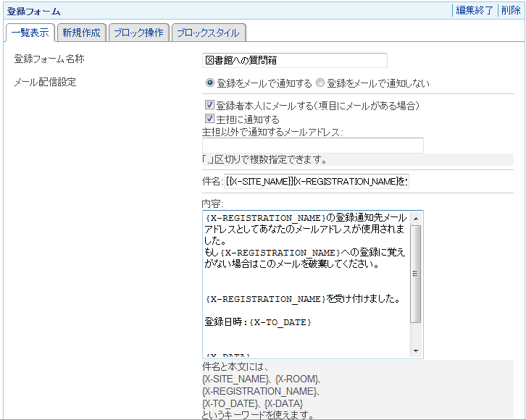The height and width of the screenshot is (420, 526).
Task: Go to the ブロックスタイル tab
Action: point(208,33)
